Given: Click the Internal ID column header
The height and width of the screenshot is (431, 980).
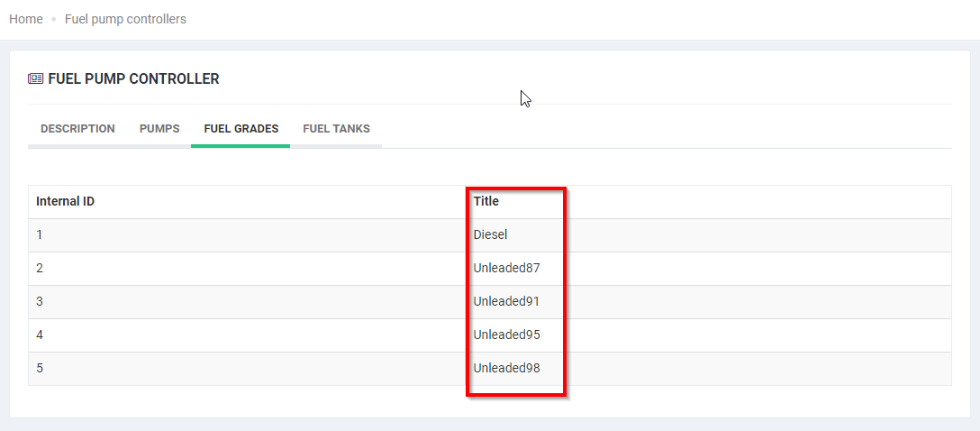Looking at the screenshot, I should point(65,201).
